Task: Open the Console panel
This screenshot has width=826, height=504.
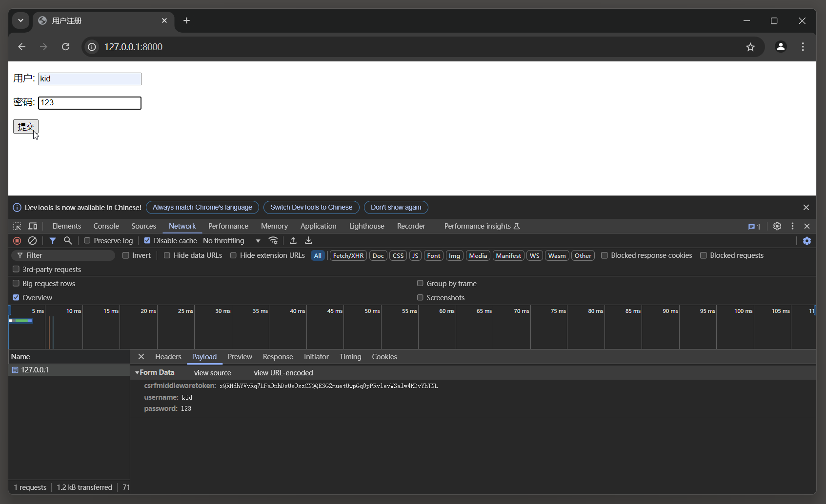Action: 106,226
